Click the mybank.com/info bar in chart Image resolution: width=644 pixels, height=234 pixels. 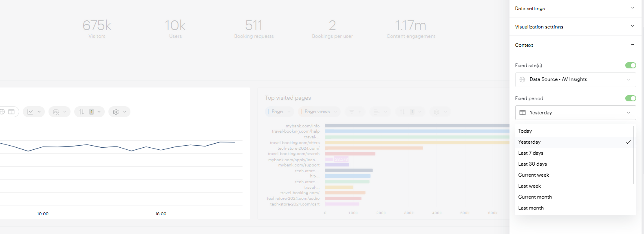417,126
